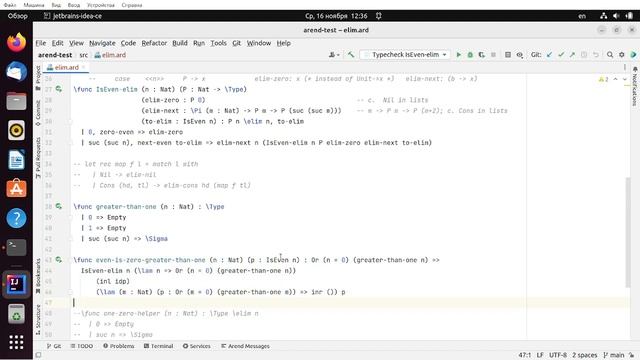Open Search Everywhere magnifier icon
This screenshot has height=360, width=640.
[x=610, y=55]
